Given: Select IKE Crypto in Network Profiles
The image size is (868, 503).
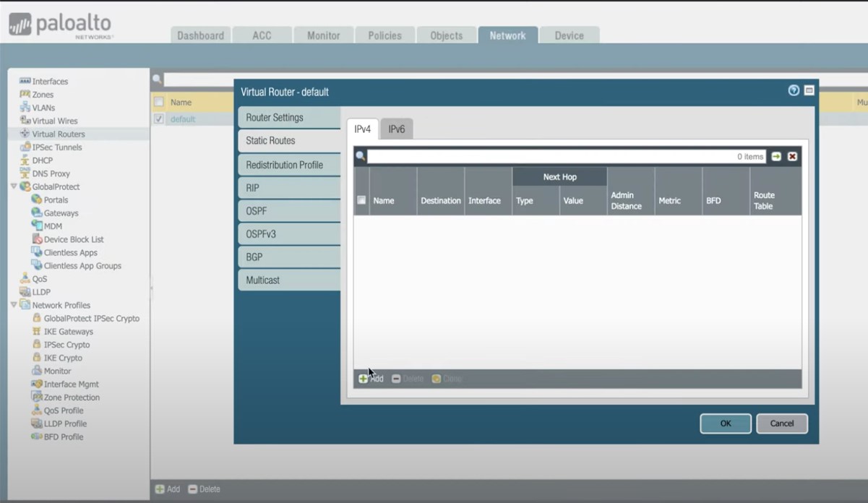Looking at the screenshot, I should click(x=63, y=358).
